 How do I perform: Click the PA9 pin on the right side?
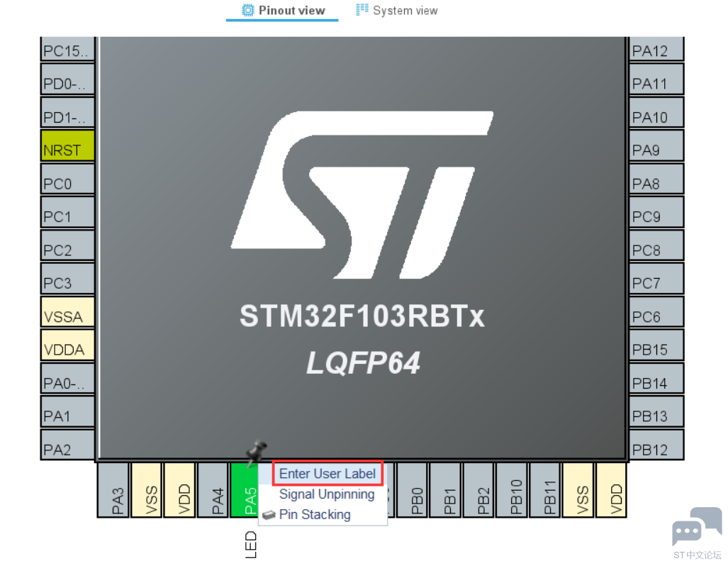(x=656, y=150)
